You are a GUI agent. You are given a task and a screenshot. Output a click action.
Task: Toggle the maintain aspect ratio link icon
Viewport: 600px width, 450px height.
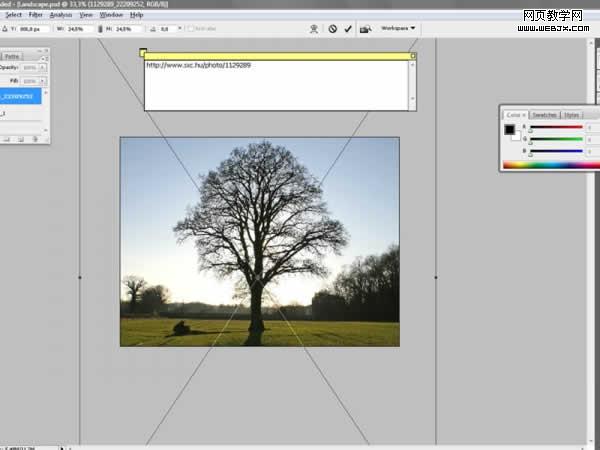pyautogui.click(x=100, y=29)
